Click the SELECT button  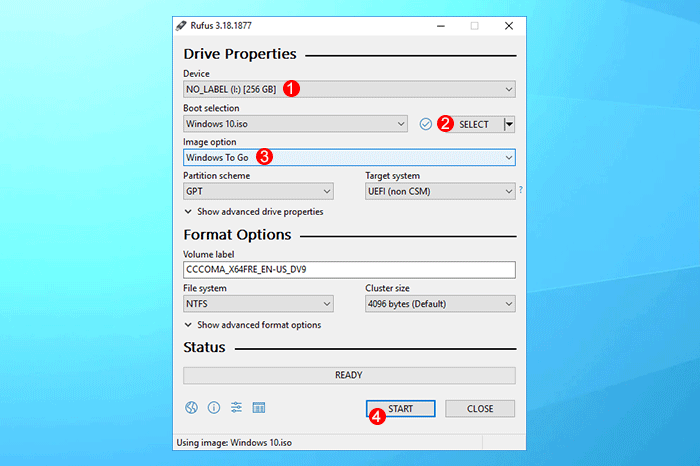pos(474,124)
